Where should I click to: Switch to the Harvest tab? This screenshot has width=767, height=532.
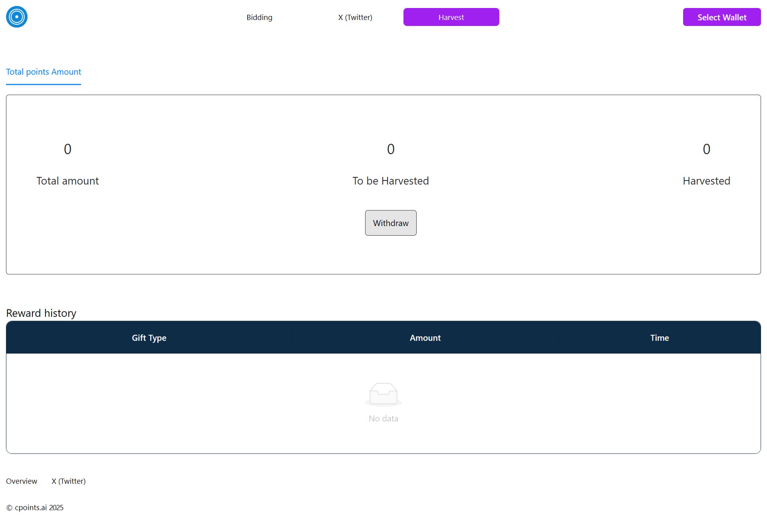click(x=451, y=17)
